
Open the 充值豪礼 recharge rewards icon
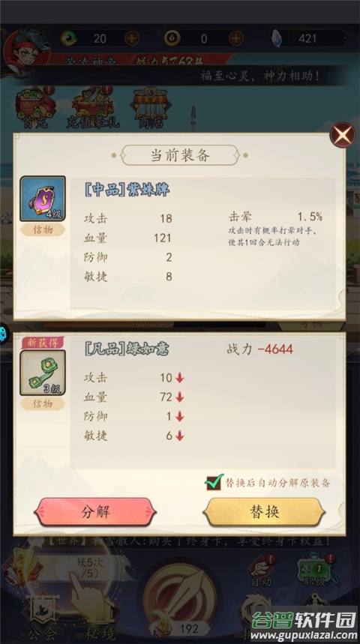tap(92, 108)
